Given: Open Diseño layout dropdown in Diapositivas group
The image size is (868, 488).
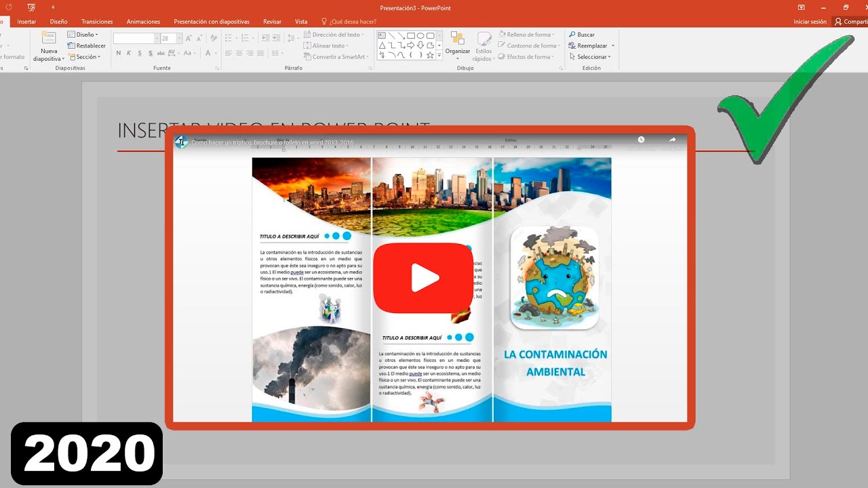Looking at the screenshot, I should tap(83, 35).
